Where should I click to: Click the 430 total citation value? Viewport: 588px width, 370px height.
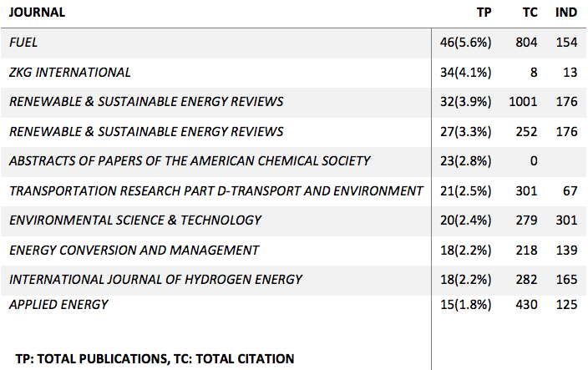coord(526,304)
